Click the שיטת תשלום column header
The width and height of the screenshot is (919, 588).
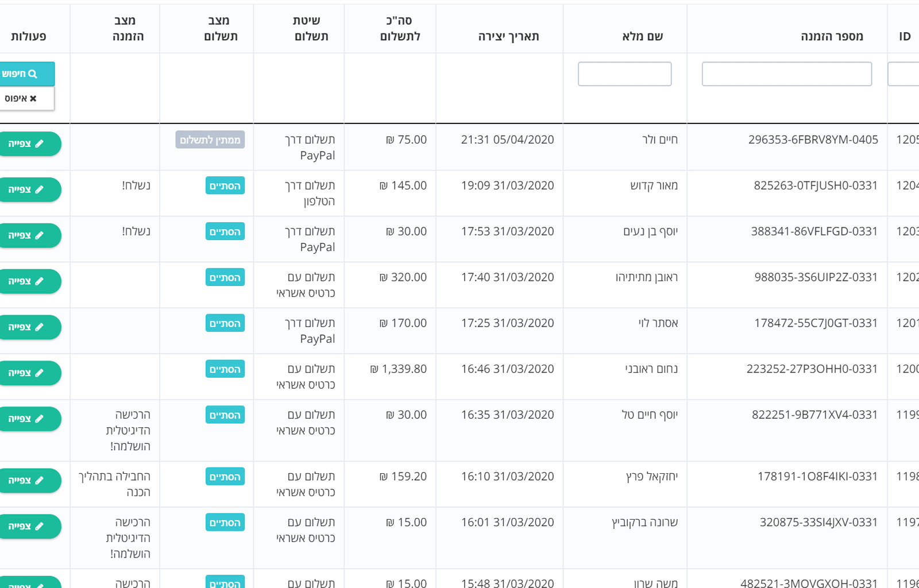(x=311, y=29)
